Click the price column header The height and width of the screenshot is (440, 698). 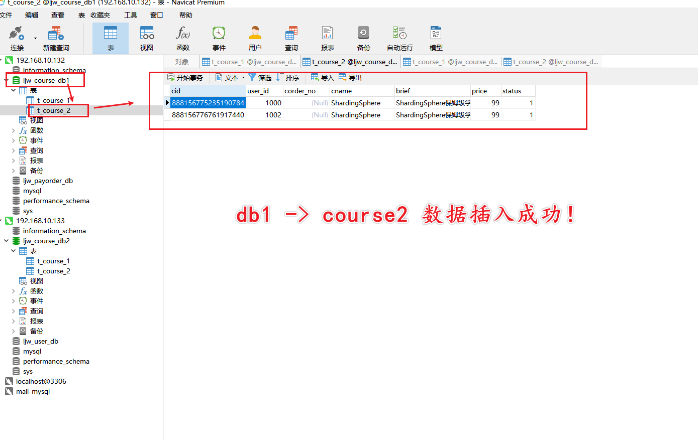point(486,91)
